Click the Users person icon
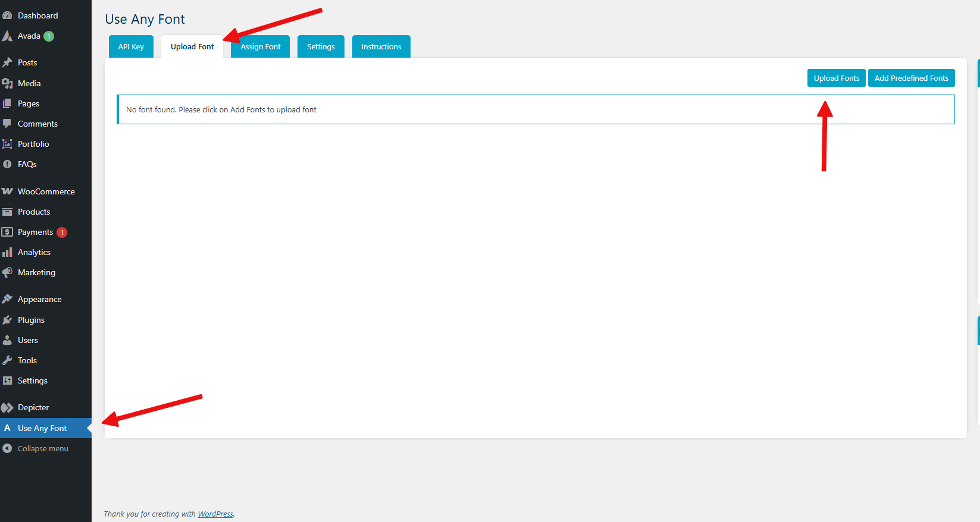Image resolution: width=980 pixels, height=522 pixels. (7, 340)
